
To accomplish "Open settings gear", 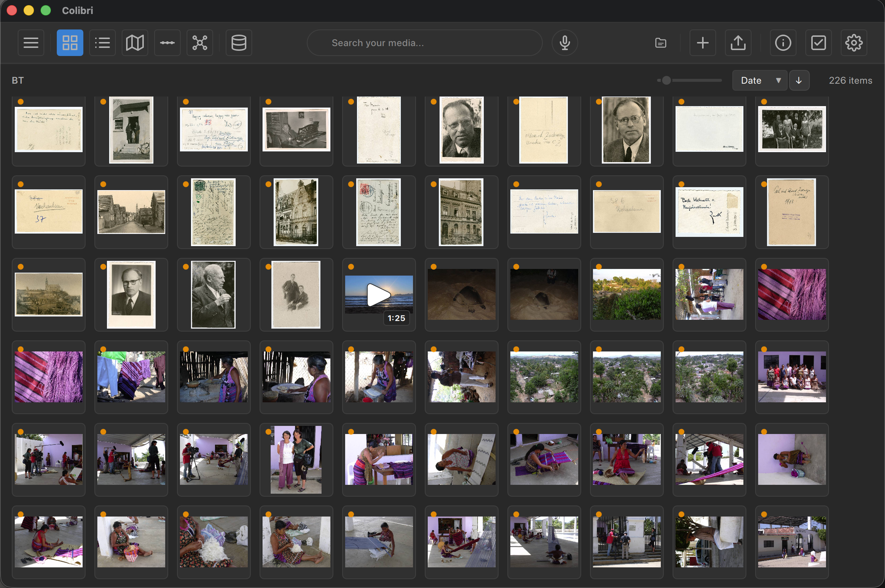I will 854,43.
